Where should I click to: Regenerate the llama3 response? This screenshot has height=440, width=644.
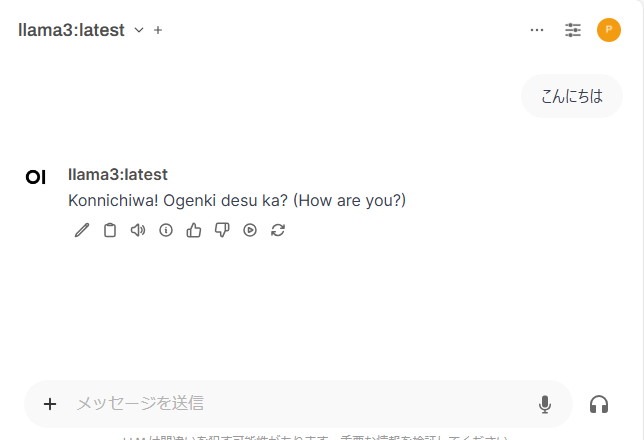278,230
